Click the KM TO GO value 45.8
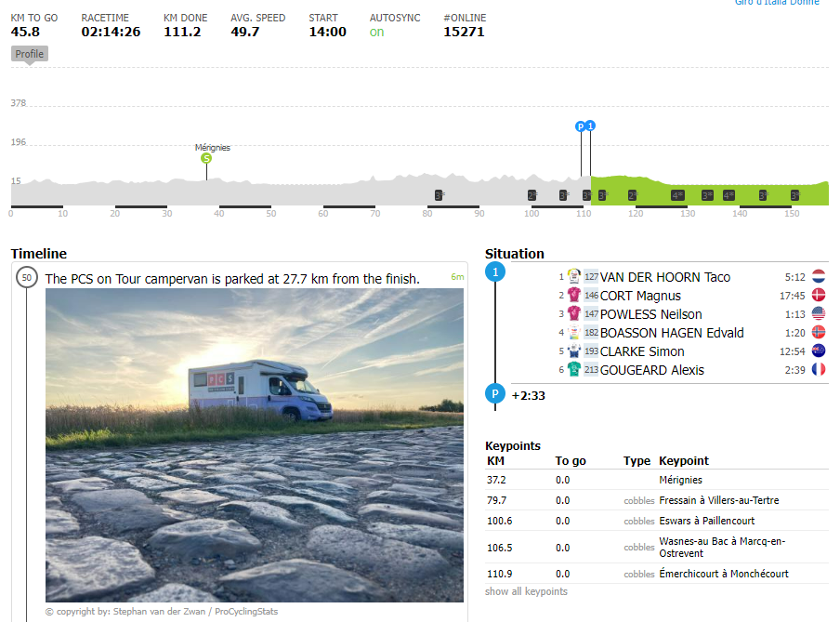 click(25, 33)
